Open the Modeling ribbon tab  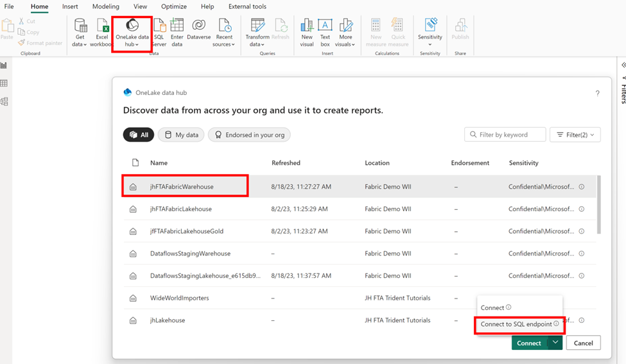pyautogui.click(x=106, y=6)
